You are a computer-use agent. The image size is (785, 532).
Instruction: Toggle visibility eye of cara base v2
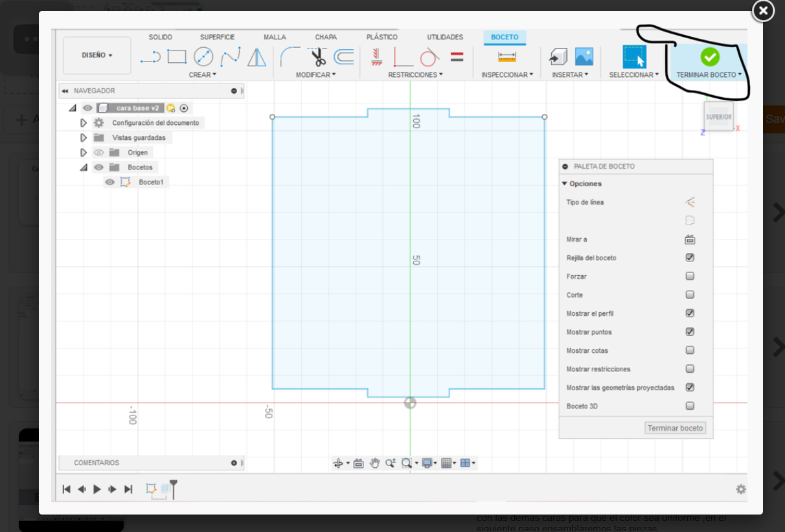(x=87, y=108)
